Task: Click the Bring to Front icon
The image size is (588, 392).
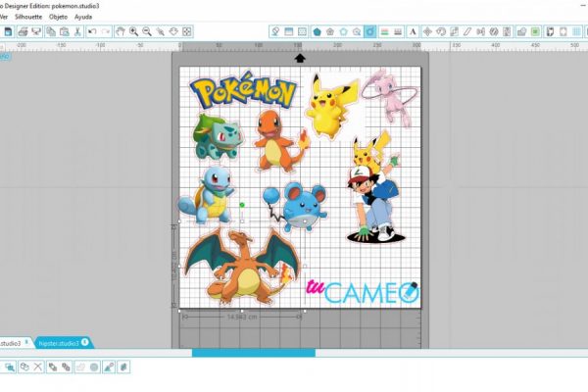Action: click(53, 367)
